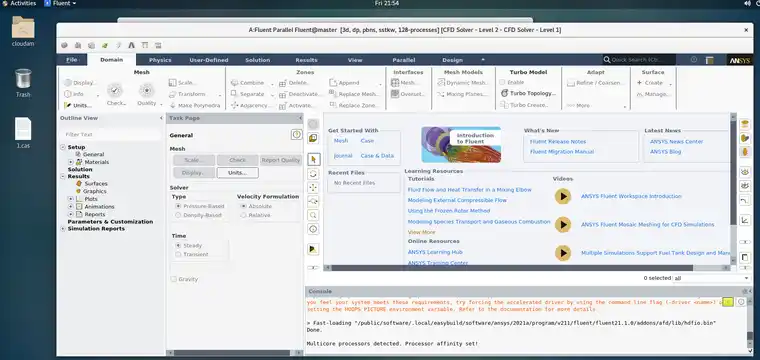This screenshot has height=360, width=760.
Task: Click Append in the Zones group
Action: 344,83
